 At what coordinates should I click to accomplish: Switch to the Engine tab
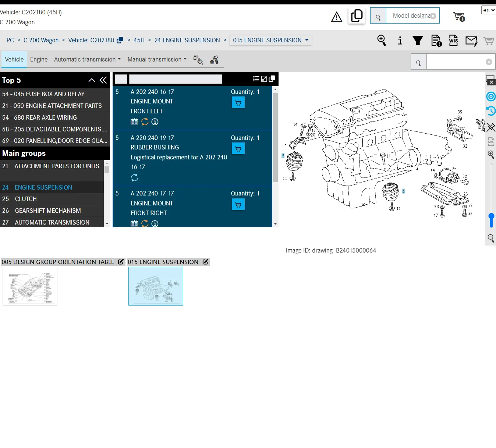pyautogui.click(x=39, y=59)
